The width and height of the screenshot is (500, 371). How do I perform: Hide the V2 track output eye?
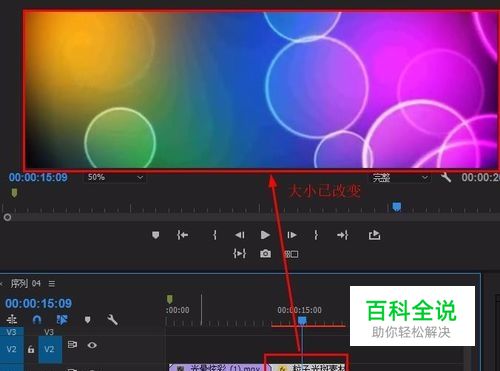[x=92, y=345]
